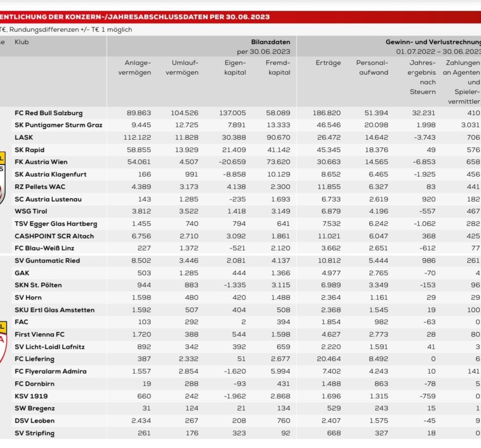This screenshot has height=448, width=481.
Task: Select the Umlaufvermögen column header
Action: click(182, 67)
